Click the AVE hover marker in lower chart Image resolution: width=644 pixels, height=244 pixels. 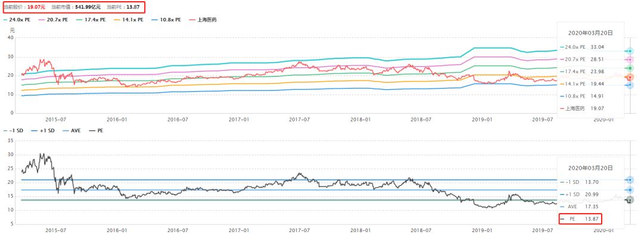[630, 190]
